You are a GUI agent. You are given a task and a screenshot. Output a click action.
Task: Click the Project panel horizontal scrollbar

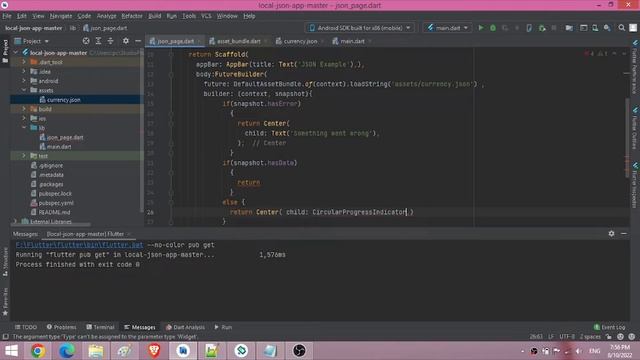52,224
